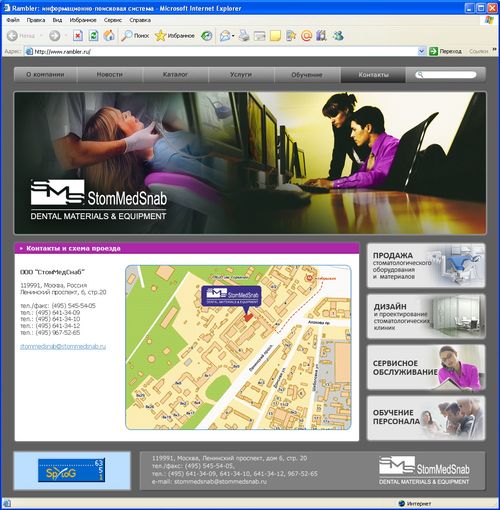Expand the address bar URL dropdown
The height and width of the screenshot is (510, 500).
[x=421, y=51]
